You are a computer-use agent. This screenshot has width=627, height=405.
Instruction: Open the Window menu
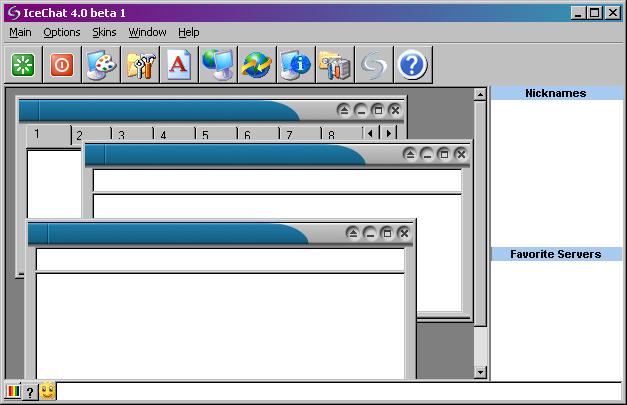(x=148, y=32)
